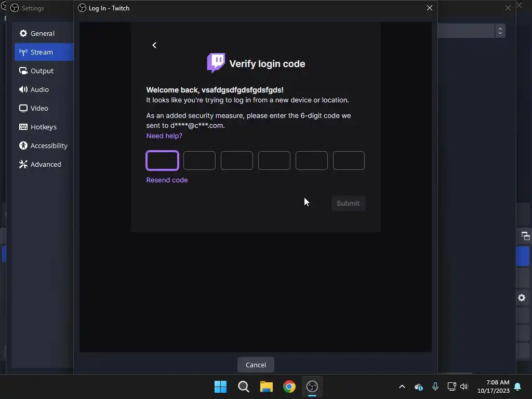The image size is (532, 399).
Task: Open the notifications bell icon
Action: pyautogui.click(x=518, y=387)
